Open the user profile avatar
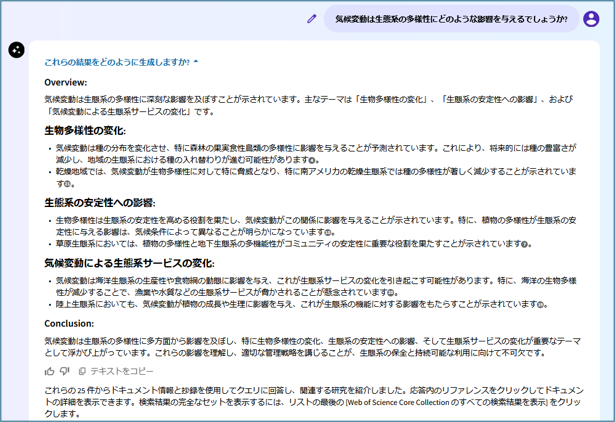Screen dimensions: 615x422 click(591, 18)
